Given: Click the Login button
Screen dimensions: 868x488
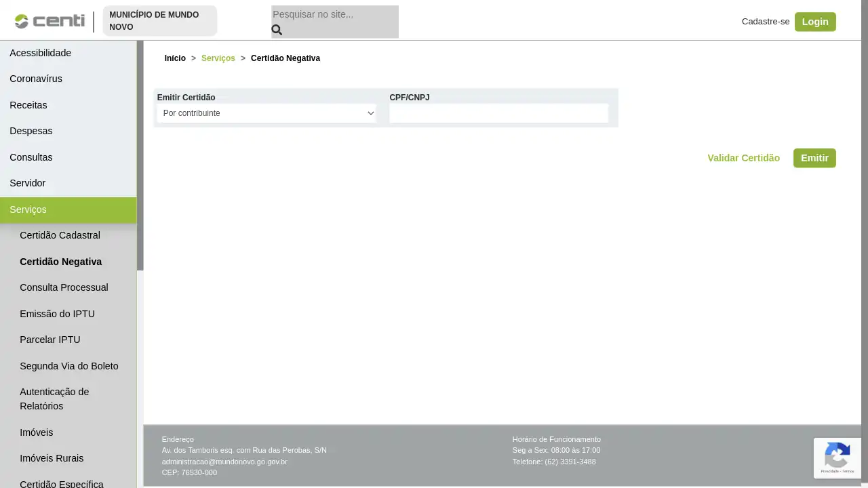Looking at the screenshot, I should 815,22.
